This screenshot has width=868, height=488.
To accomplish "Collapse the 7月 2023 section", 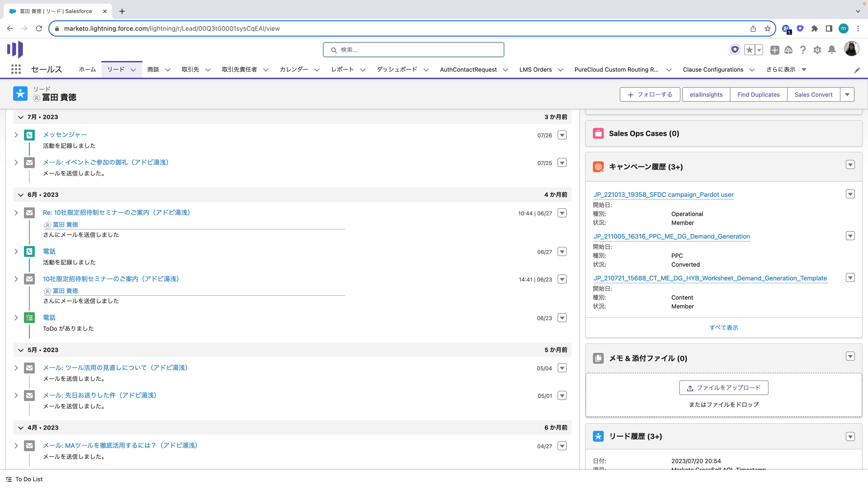I will [x=21, y=117].
